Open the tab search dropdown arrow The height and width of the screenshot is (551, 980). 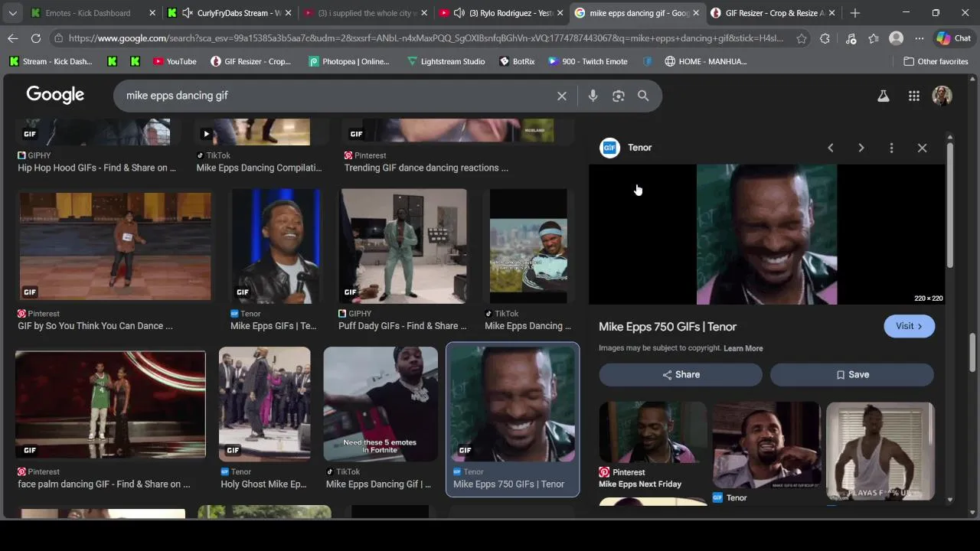pos(12,13)
